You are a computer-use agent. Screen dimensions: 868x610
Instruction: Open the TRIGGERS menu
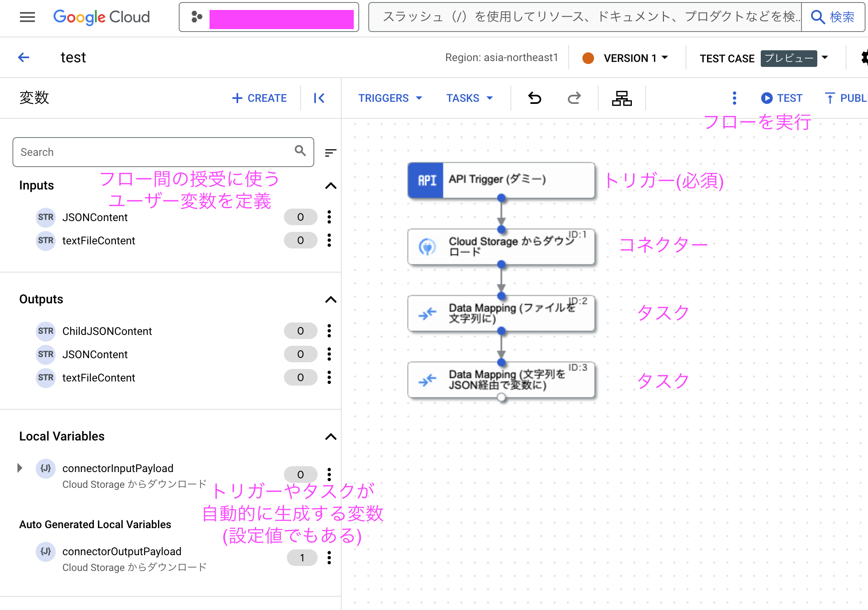pos(390,98)
